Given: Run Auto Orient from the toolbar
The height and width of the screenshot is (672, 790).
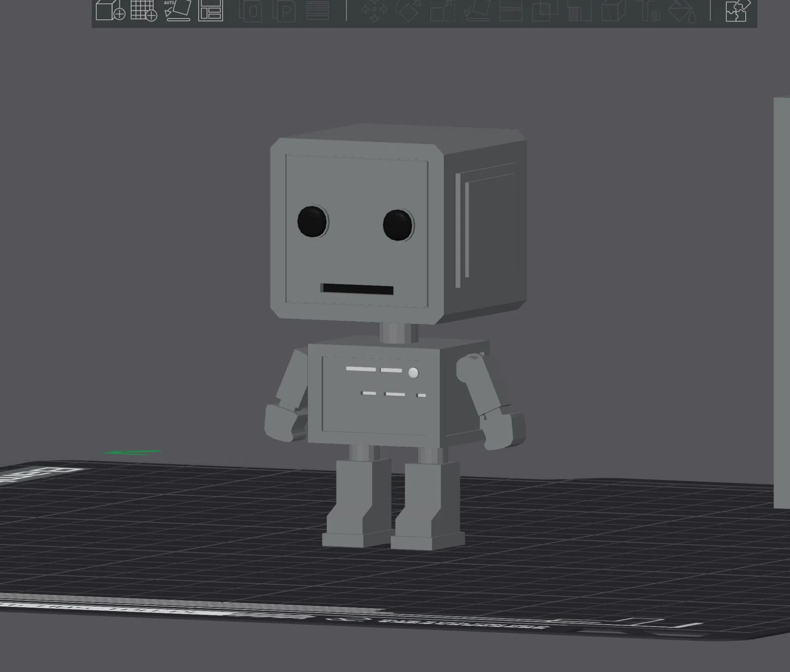Looking at the screenshot, I should (177, 10).
